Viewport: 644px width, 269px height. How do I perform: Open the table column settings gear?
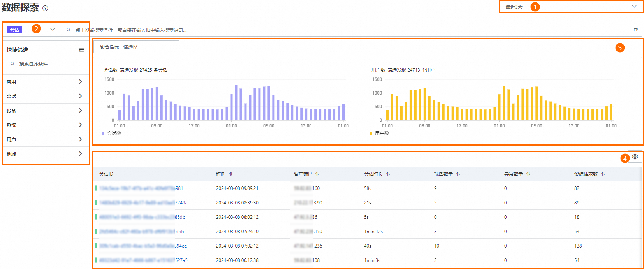click(x=635, y=156)
